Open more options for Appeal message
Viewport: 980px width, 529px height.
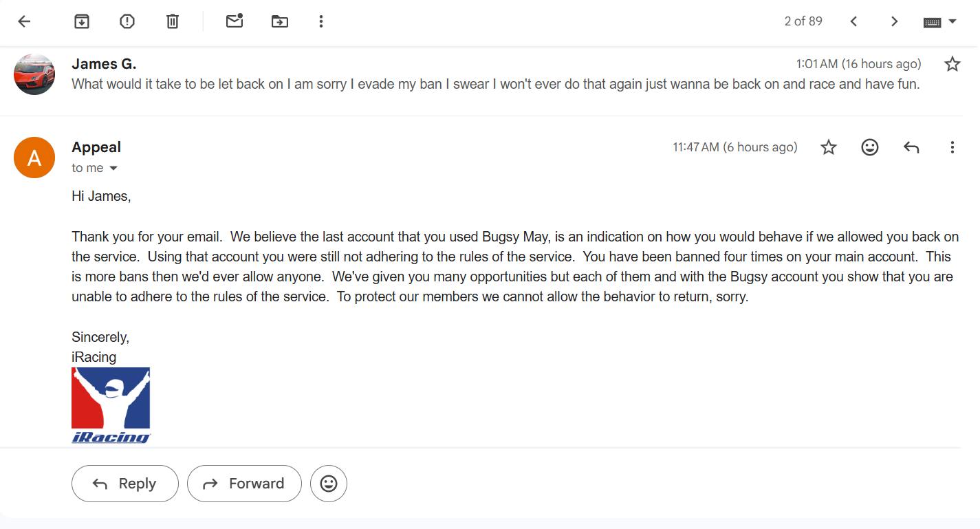point(952,147)
